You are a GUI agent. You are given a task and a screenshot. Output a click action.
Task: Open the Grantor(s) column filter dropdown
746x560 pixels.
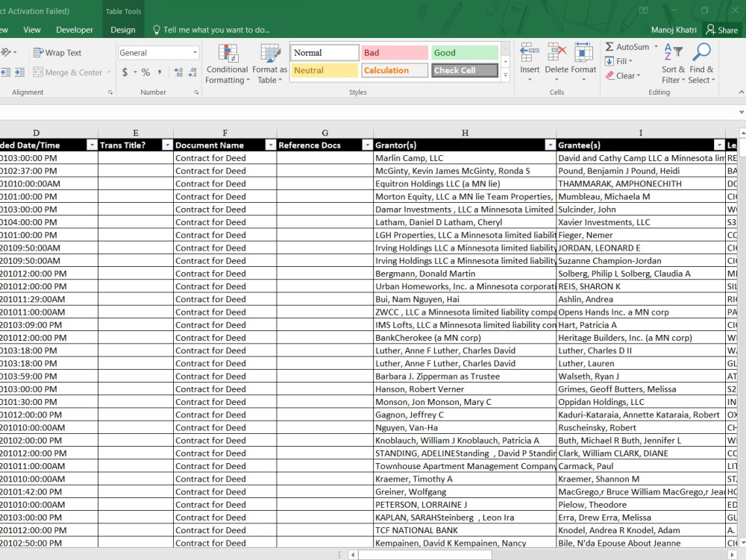click(549, 145)
